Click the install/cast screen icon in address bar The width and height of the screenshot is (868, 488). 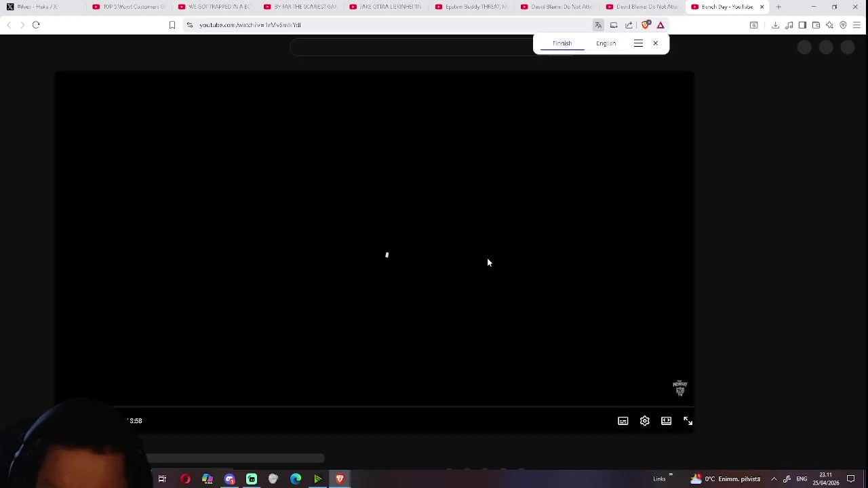[x=614, y=25]
